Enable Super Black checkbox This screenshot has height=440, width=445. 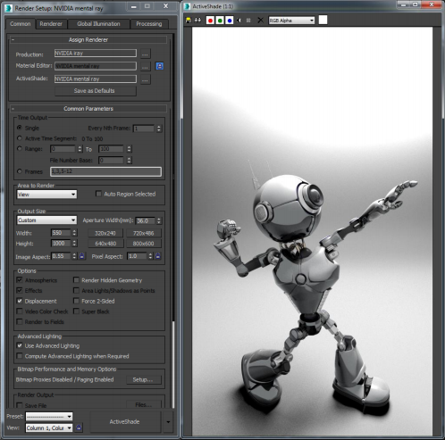click(x=76, y=311)
